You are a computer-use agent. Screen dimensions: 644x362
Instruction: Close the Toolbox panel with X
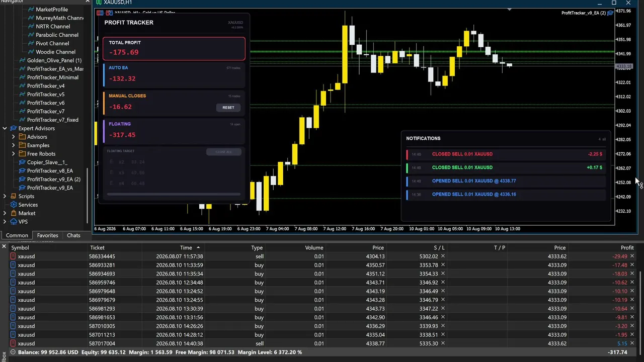point(4,247)
